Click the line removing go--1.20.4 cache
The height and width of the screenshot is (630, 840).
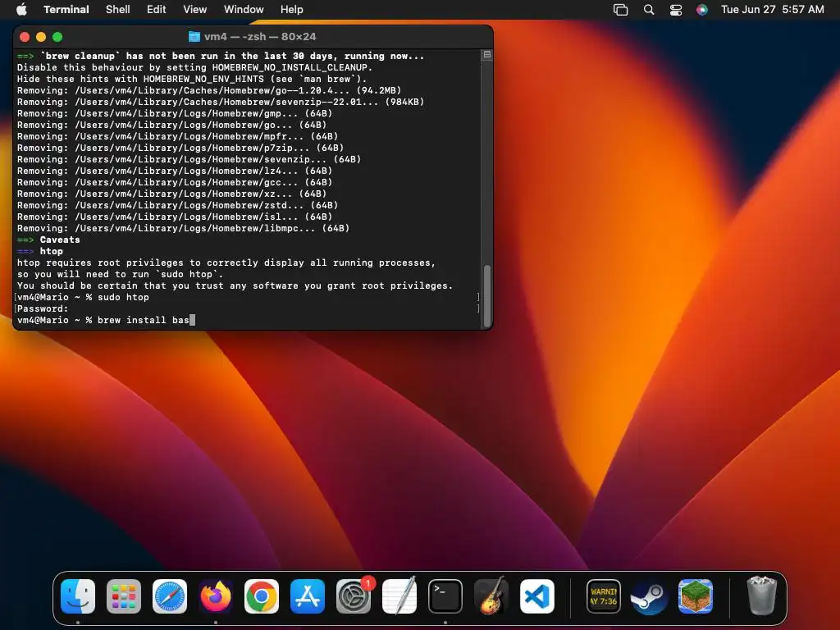click(x=209, y=90)
